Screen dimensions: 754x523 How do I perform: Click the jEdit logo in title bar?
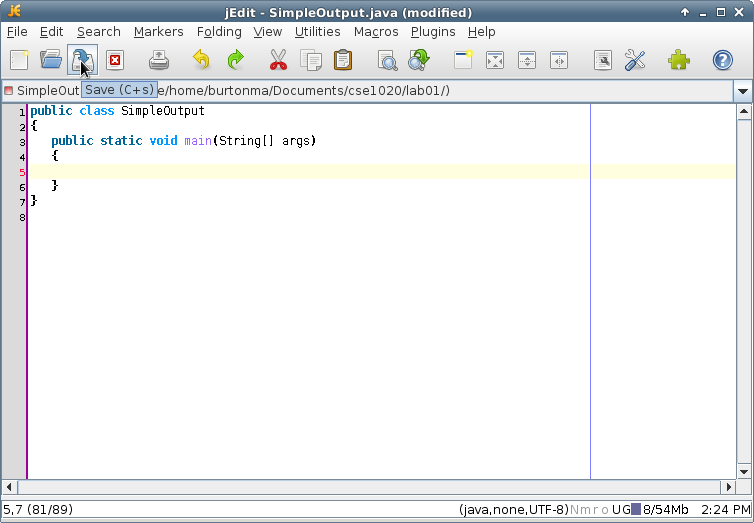(x=14, y=11)
